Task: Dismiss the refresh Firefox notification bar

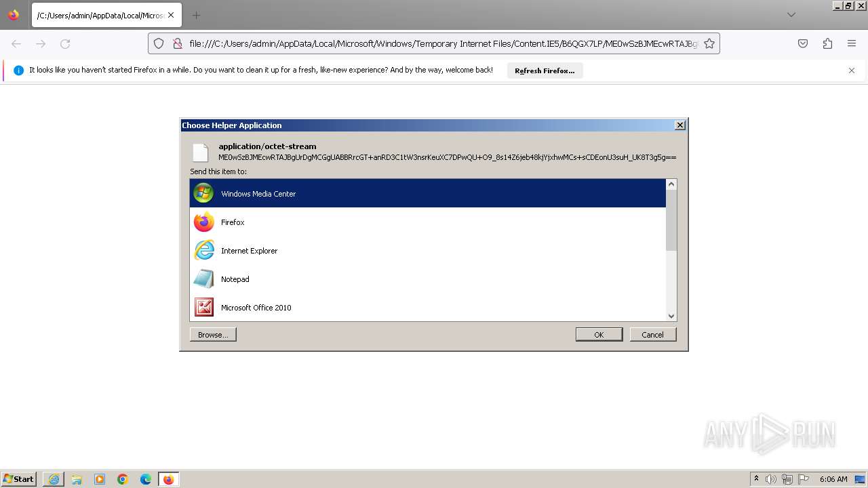Action: click(x=852, y=70)
